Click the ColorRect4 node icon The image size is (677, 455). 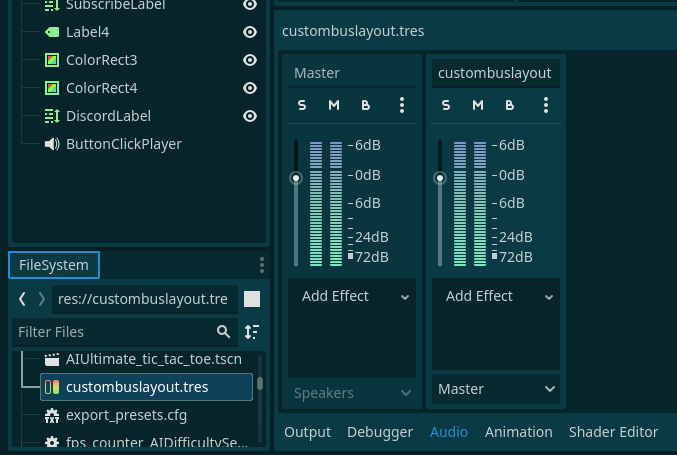[52, 88]
